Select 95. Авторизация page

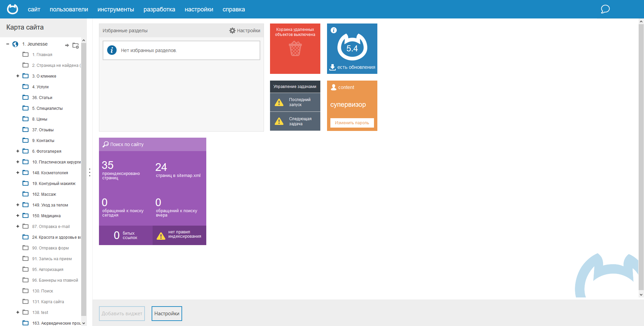point(48,269)
